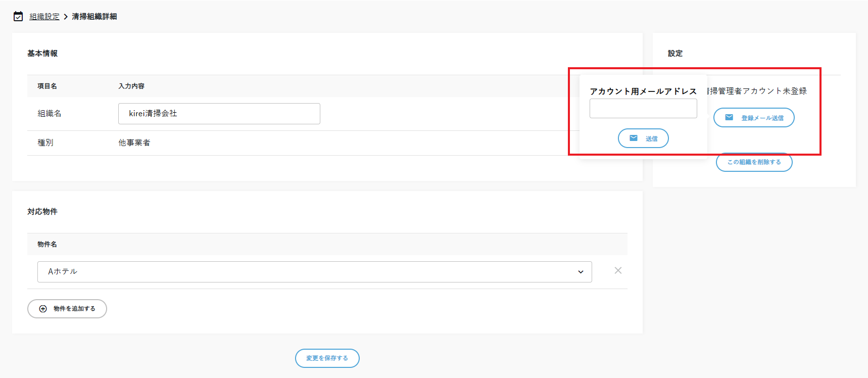The image size is (868, 378).
Task: Click the plus icon in 物件を追加する
Action: click(x=43, y=309)
